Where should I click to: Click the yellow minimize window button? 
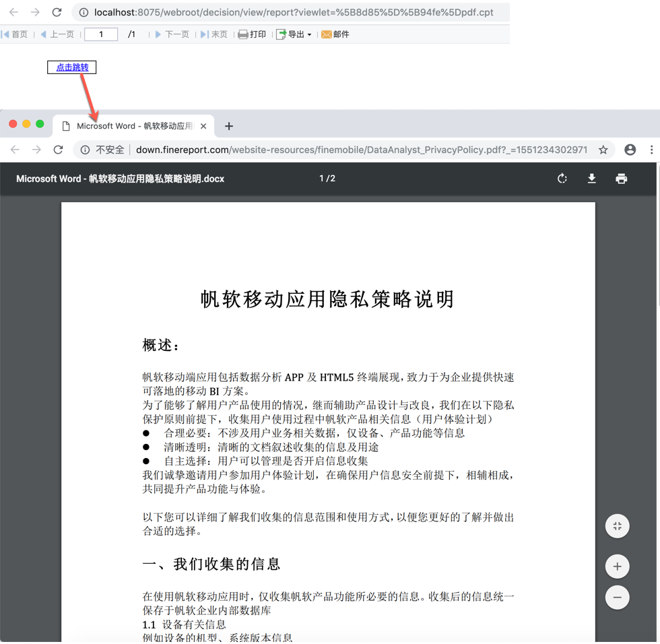(x=26, y=124)
